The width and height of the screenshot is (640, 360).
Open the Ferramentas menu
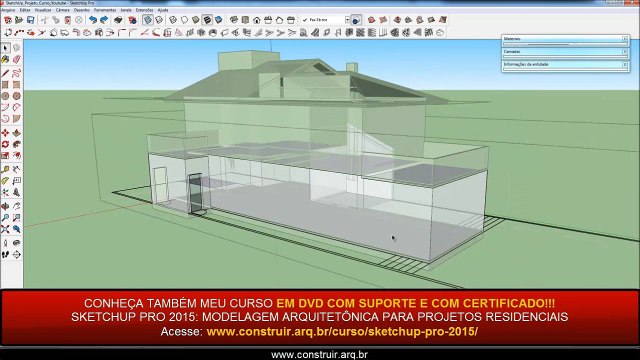point(105,10)
